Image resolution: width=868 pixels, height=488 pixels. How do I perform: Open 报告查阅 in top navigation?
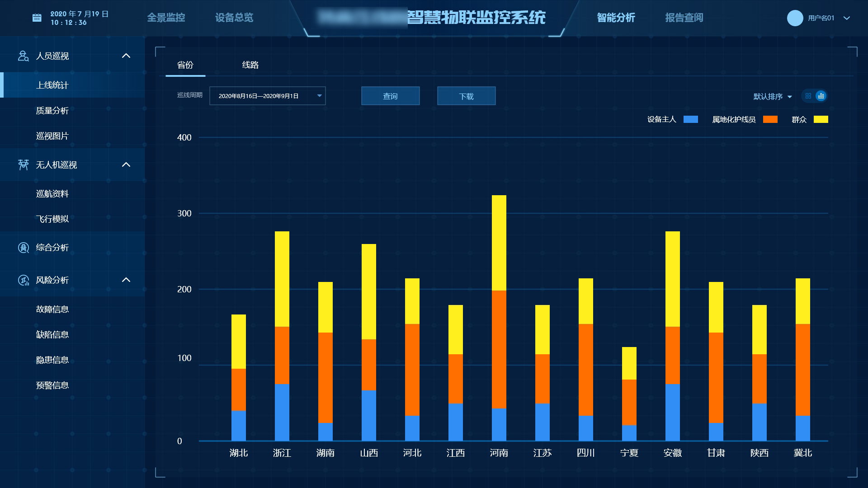[684, 18]
